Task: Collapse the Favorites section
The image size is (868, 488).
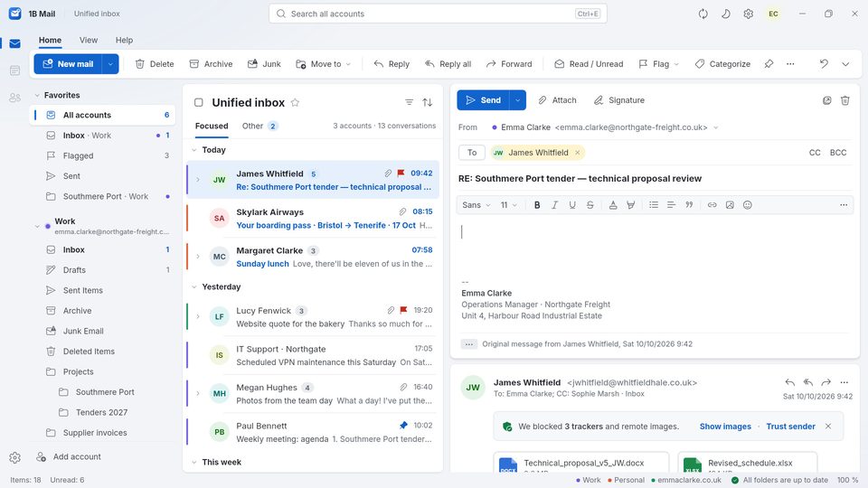Action: [37, 95]
